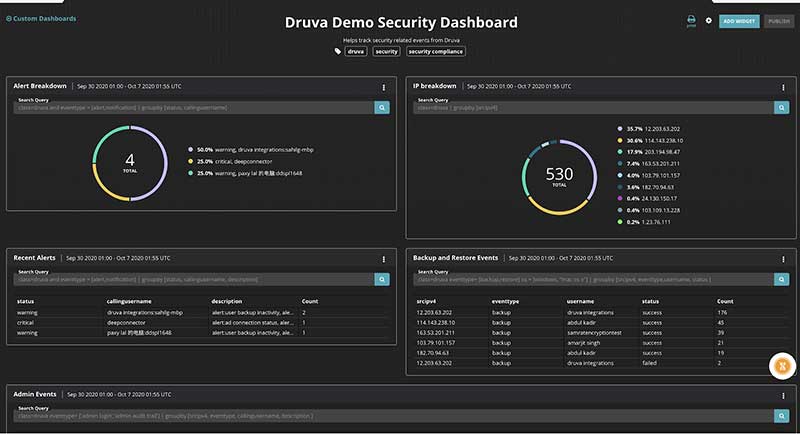Click search icon in Backup and Restore Events
The height and width of the screenshot is (434, 800).
(781, 279)
